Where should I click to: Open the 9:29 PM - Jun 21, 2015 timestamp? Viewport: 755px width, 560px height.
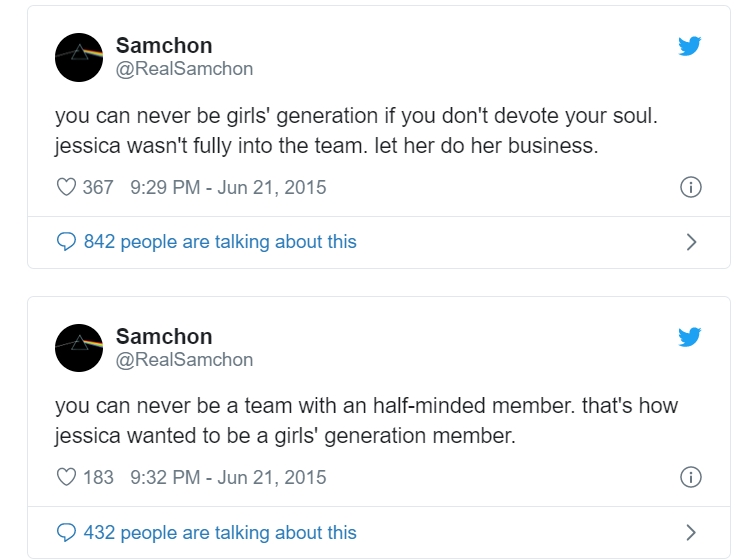point(228,187)
